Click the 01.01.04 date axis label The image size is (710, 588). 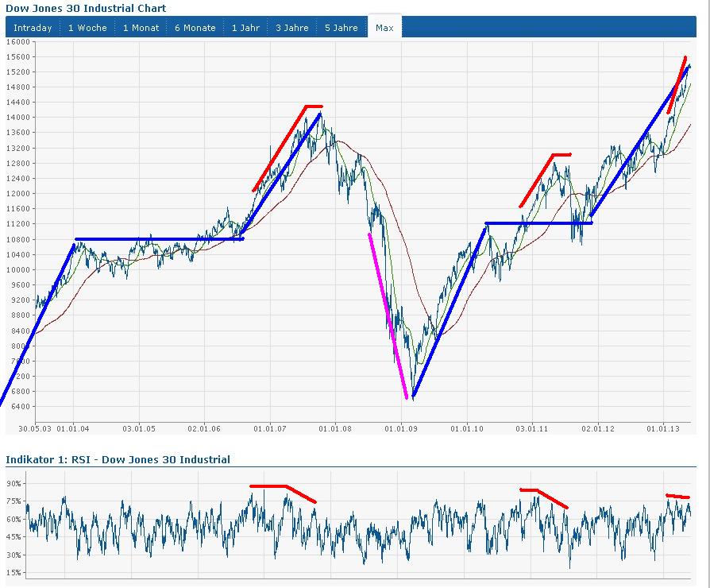click(72, 428)
